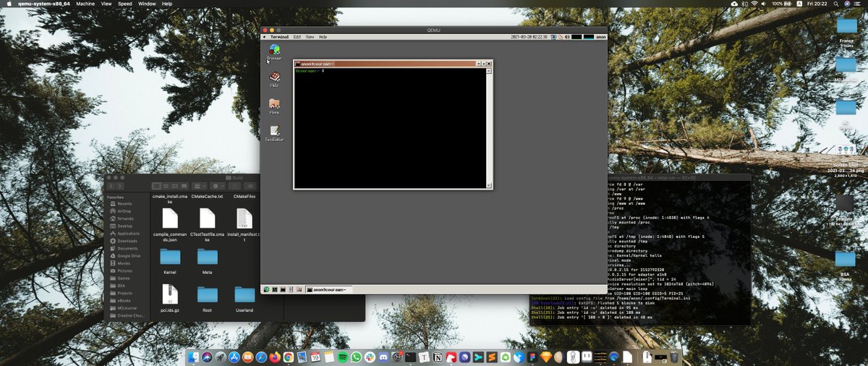Image resolution: width=868 pixels, height=366 pixels.
Task: Open the SerenityOS system menu button
Action: 264,36
